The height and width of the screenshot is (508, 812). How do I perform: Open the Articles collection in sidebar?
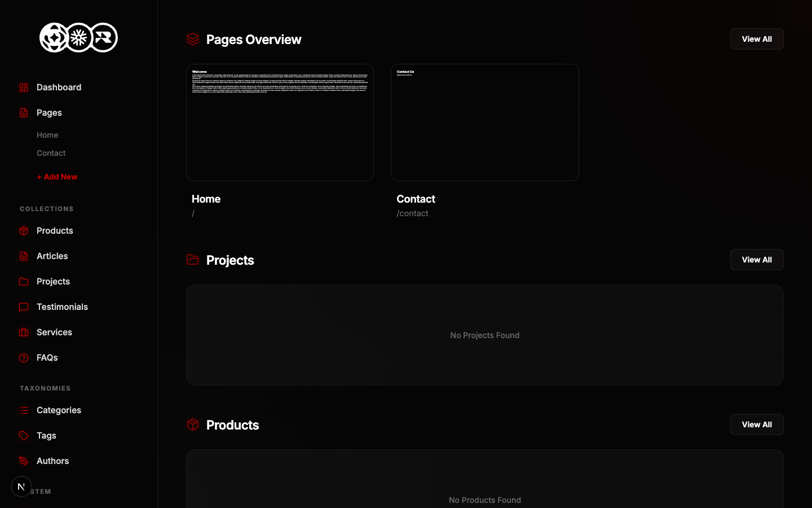pos(52,256)
